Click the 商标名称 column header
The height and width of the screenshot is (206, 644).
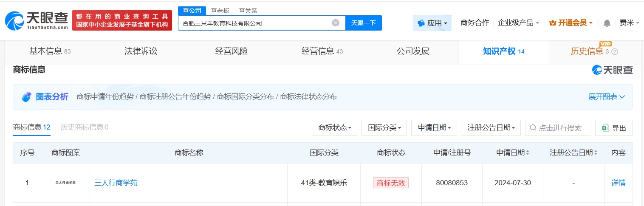(189, 153)
